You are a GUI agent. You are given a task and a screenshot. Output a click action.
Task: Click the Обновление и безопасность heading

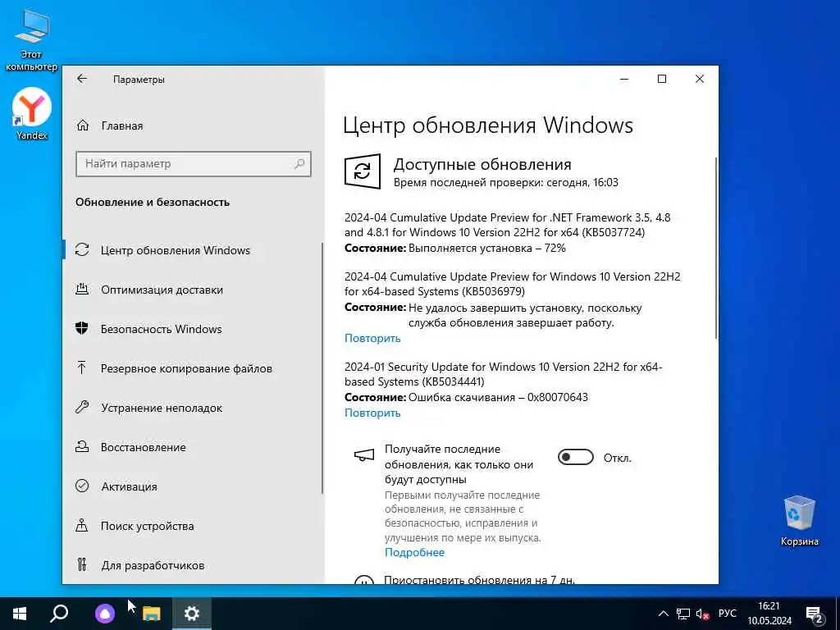[152, 202]
